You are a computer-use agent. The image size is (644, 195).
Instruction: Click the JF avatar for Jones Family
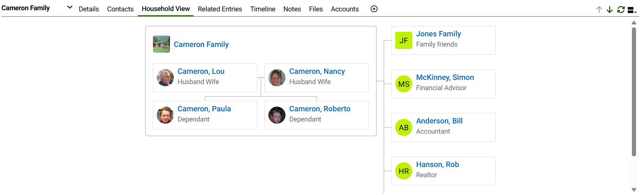pos(404,41)
